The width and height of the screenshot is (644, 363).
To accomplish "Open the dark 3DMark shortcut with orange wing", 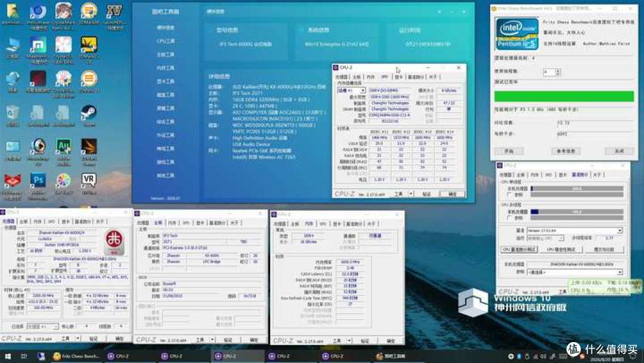I will [x=89, y=147].
